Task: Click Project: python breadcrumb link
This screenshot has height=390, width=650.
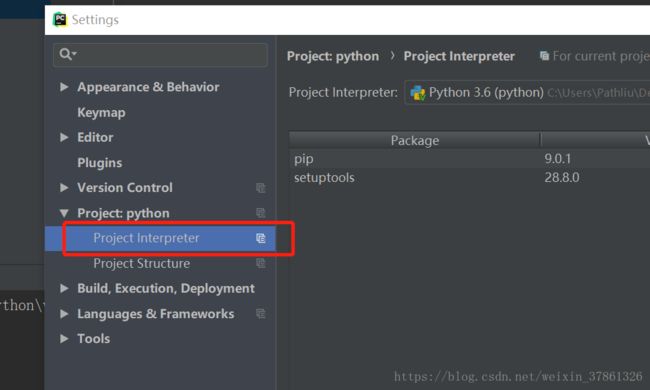Action: (x=333, y=56)
